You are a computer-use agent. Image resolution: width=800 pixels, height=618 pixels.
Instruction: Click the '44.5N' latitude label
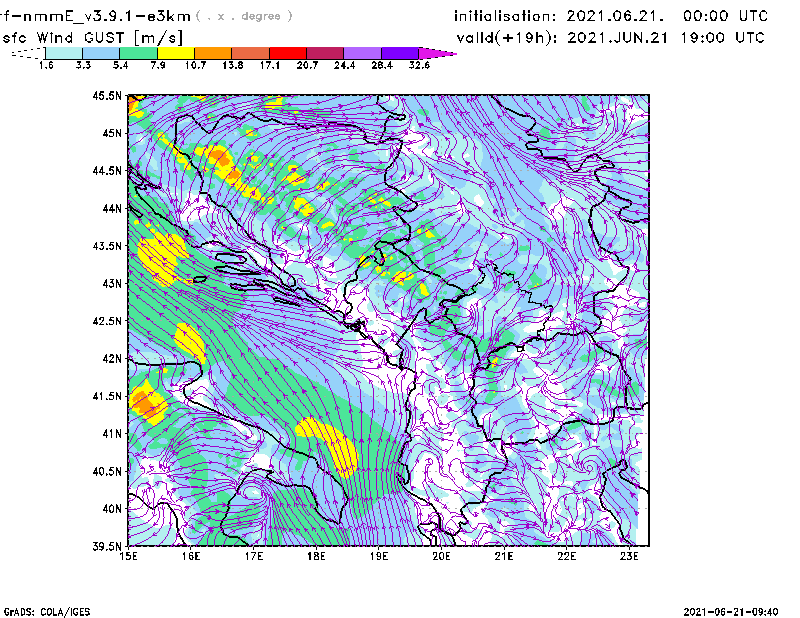(x=107, y=170)
